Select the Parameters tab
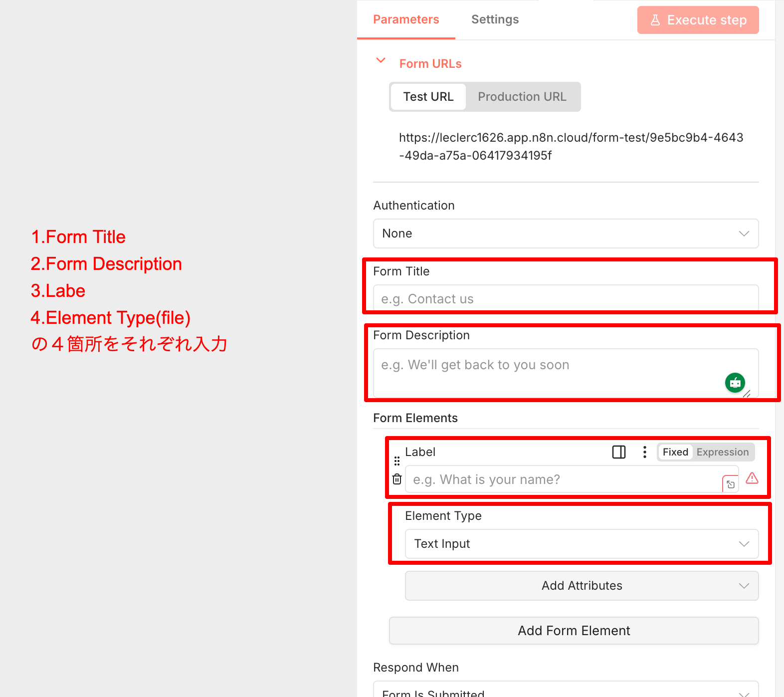784x697 pixels. (406, 19)
